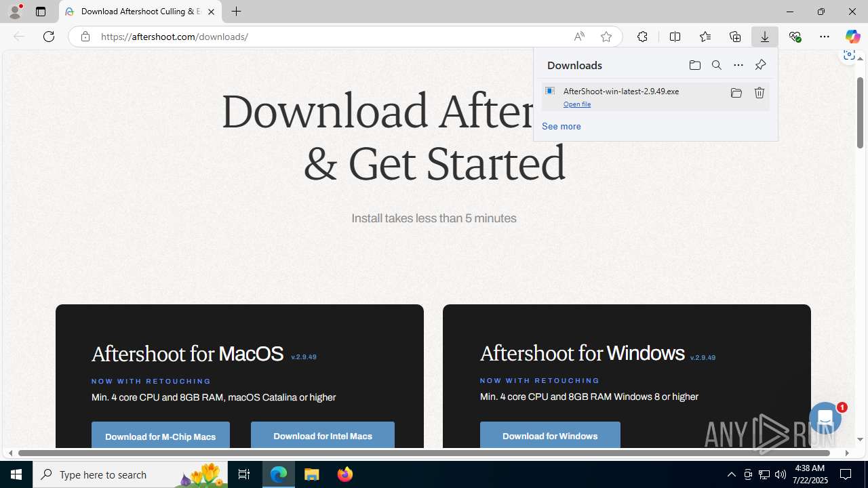868x488 pixels.
Task: Open the network tray icon
Action: click(x=764, y=474)
